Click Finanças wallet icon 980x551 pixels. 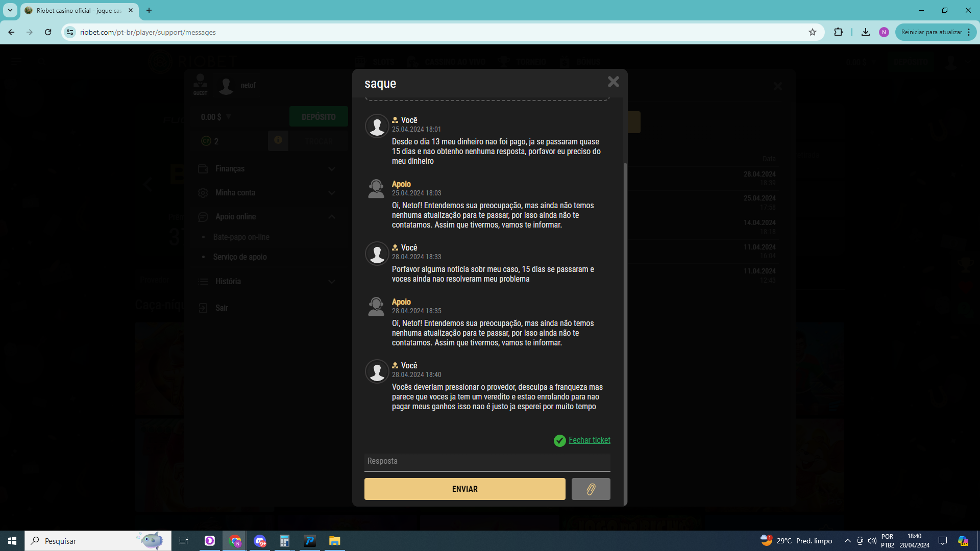pos(203,169)
